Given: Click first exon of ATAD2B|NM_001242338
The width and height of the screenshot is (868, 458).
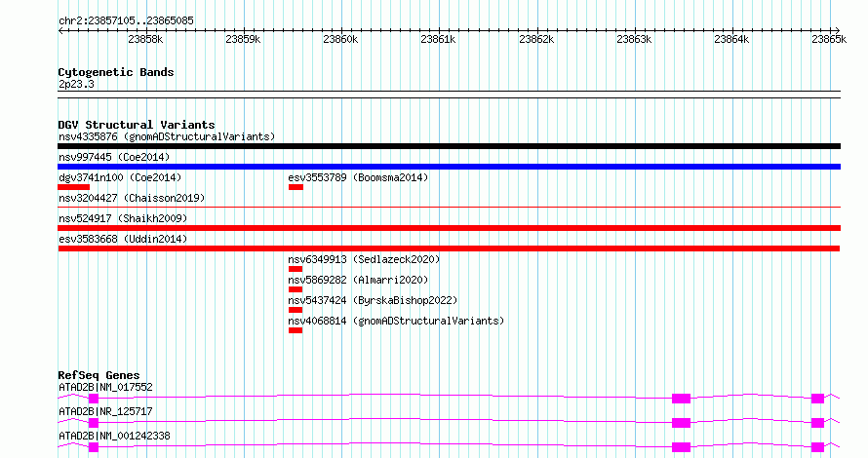Looking at the screenshot, I should 94,447.
